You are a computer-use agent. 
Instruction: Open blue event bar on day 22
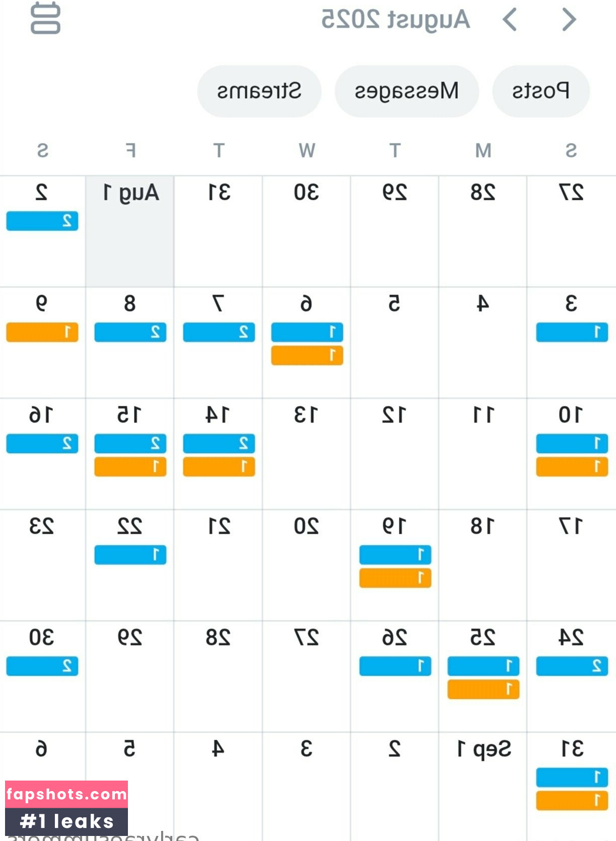[x=130, y=555]
